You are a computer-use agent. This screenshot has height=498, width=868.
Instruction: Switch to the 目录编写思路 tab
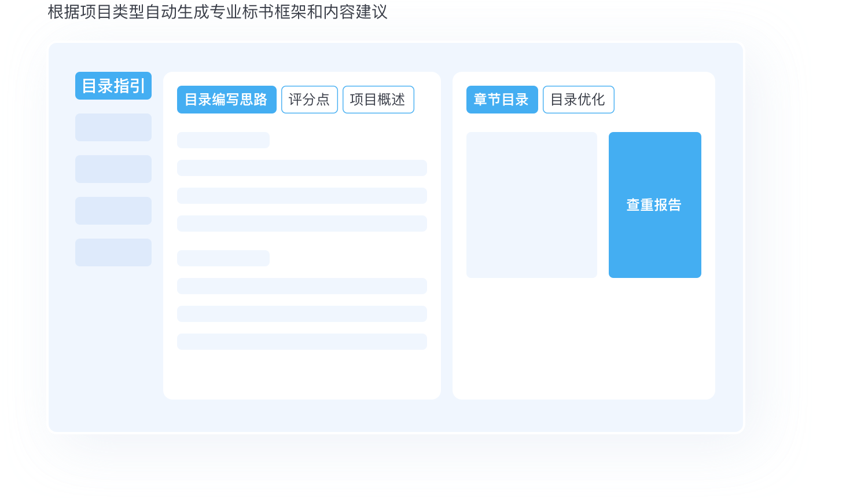[226, 100]
